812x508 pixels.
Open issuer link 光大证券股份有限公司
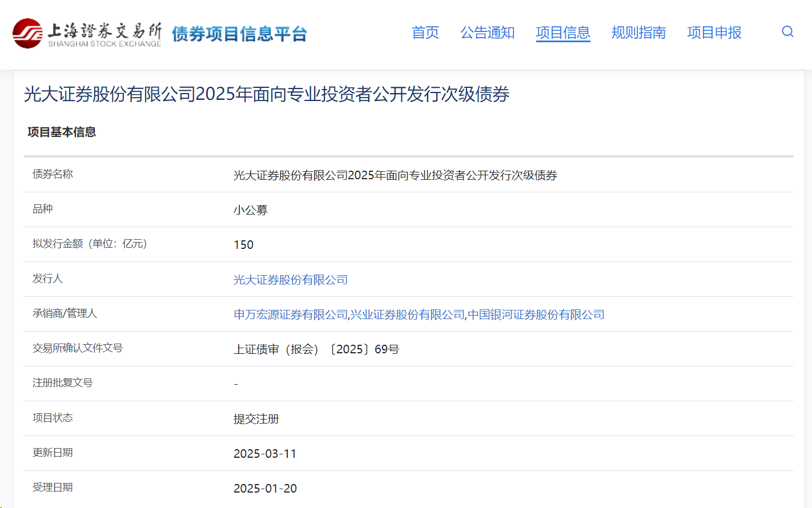291,280
